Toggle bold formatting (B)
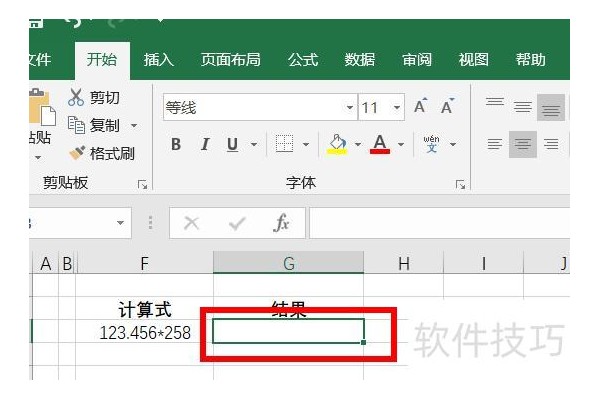Screen dimensions: 600x400 click(176, 144)
